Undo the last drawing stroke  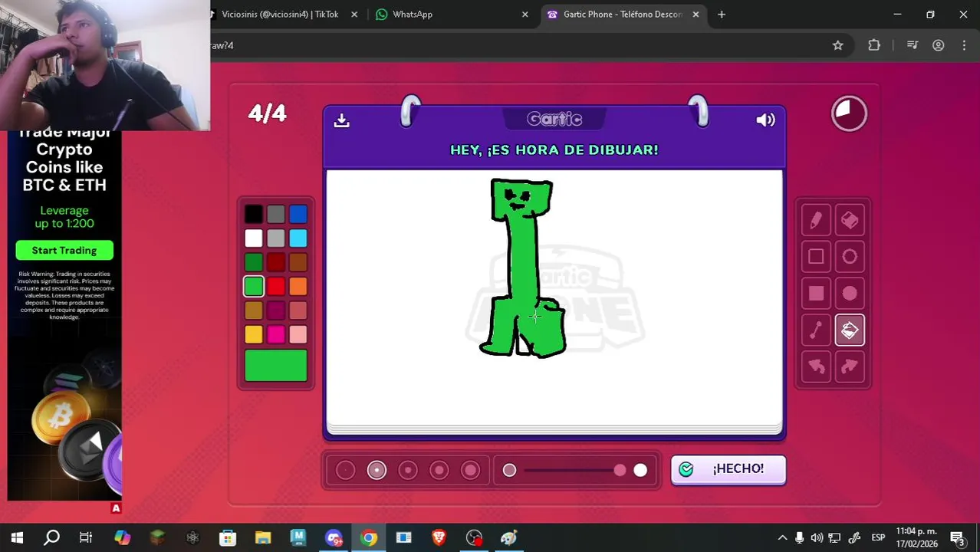[x=816, y=367]
